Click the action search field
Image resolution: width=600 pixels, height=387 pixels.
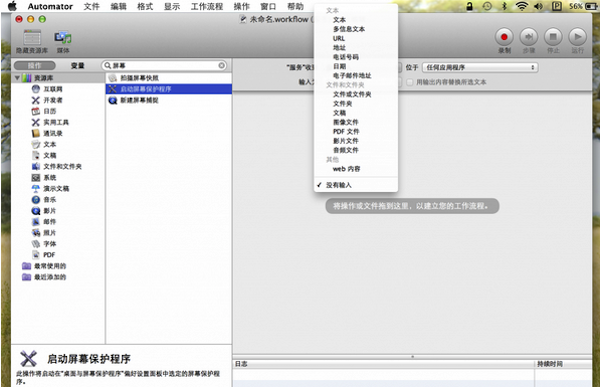point(165,65)
